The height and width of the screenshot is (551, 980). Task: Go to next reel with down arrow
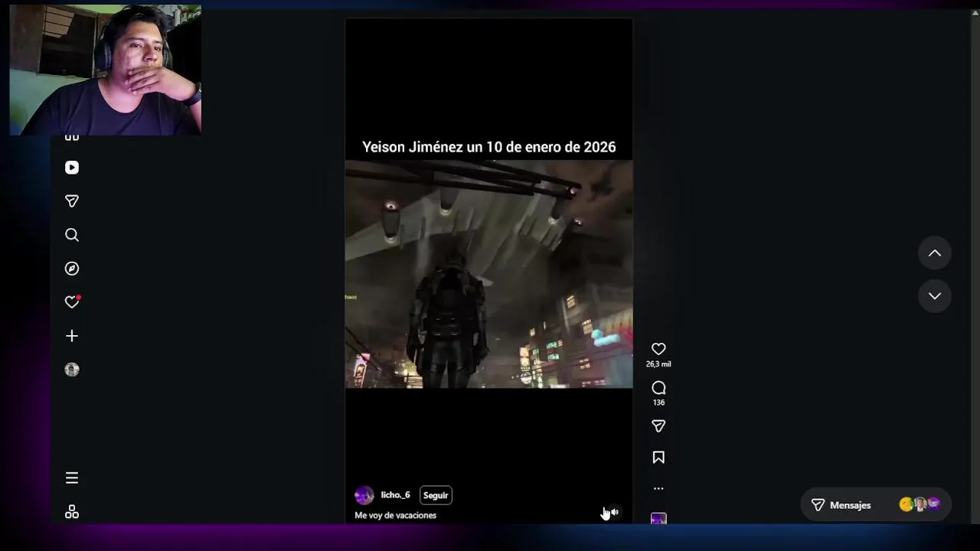pyautogui.click(x=935, y=296)
